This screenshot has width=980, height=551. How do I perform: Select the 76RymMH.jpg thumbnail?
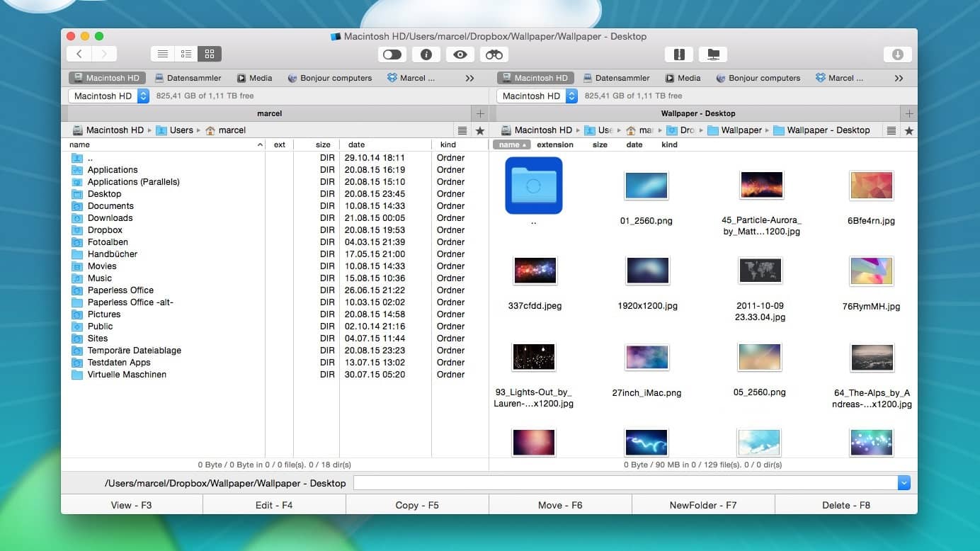[x=871, y=271]
